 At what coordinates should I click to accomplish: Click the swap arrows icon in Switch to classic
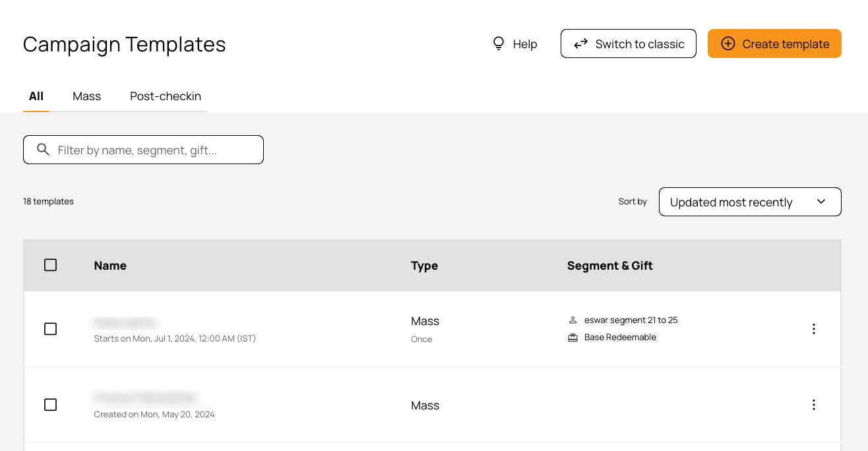pos(580,44)
